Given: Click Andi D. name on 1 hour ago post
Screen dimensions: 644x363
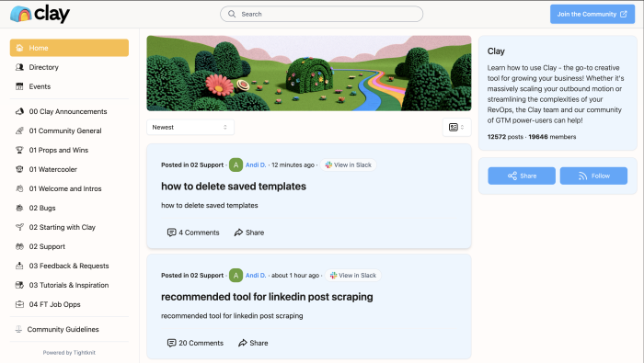Looking at the screenshot, I should coord(256,275).
